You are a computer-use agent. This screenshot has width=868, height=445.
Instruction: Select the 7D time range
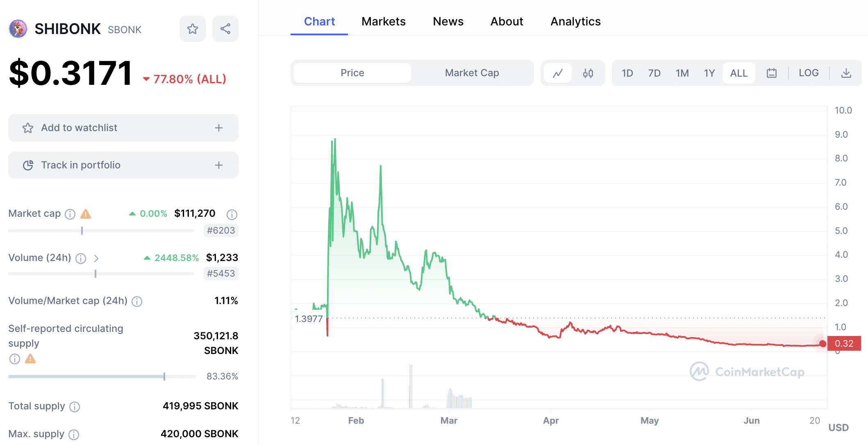click(x=654, y=73)
